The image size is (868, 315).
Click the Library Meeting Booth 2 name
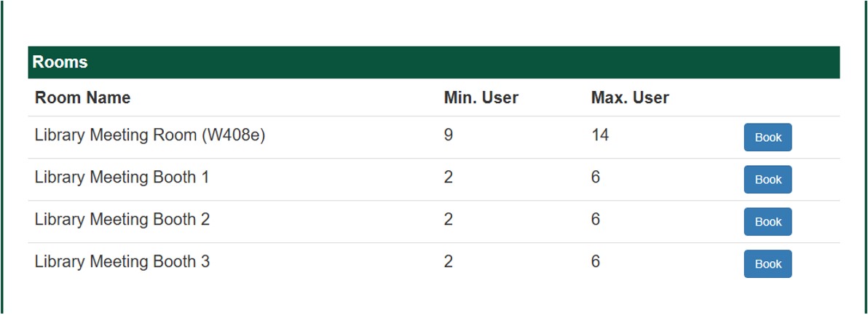pos(122,220)
